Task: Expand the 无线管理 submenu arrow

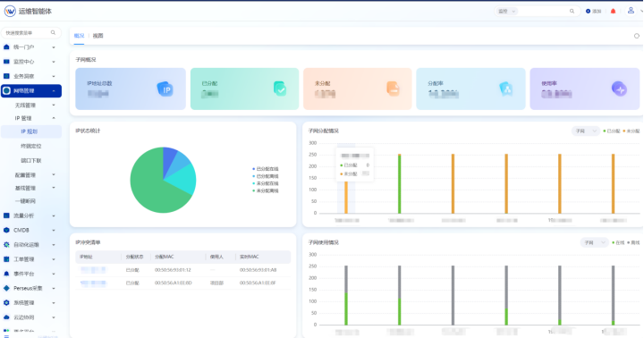Action: click(x=54, y=106)
